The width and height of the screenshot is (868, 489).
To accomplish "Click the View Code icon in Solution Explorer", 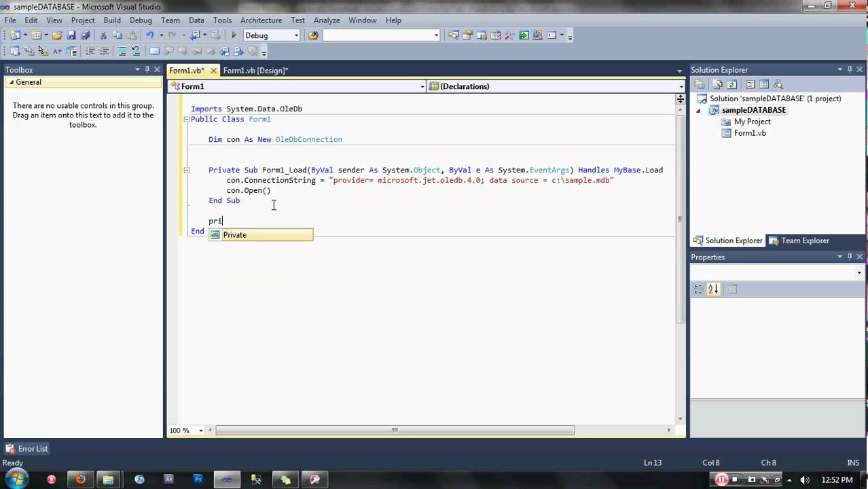I will tap(750, 84).
